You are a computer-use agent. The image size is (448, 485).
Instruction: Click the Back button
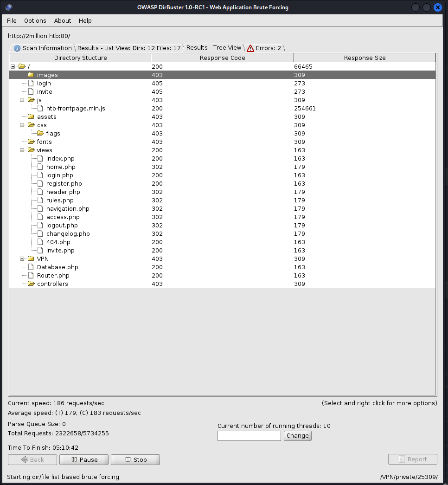[32, 459]
